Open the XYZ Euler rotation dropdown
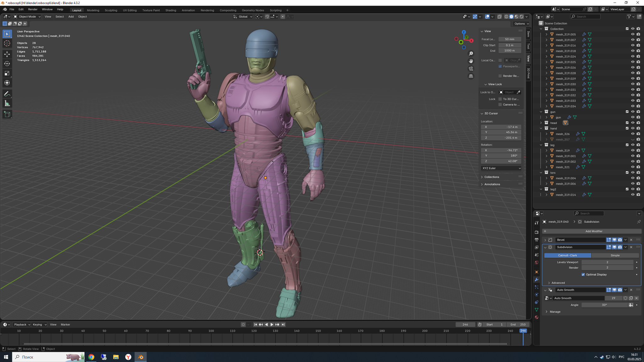The height and width of the screenshot is (362, 644). tap(501, 168)
